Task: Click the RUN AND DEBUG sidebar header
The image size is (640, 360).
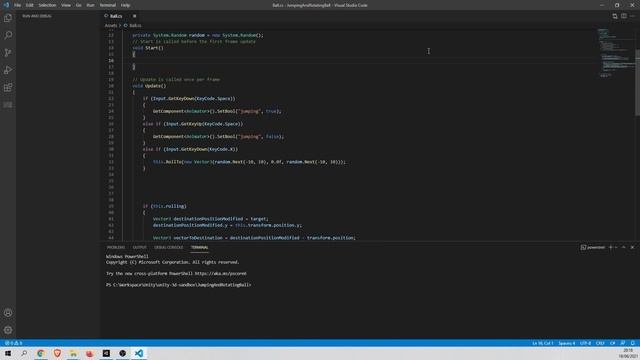Action: [x=37, y=16]
